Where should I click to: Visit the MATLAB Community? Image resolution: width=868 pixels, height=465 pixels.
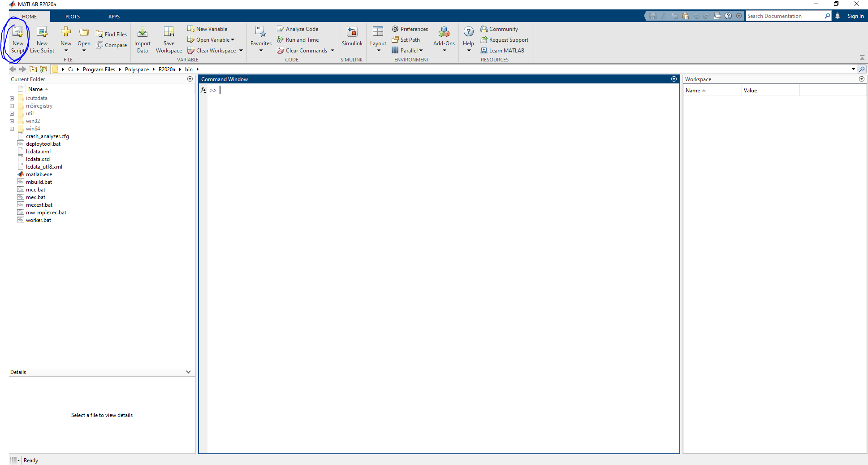coord(499,29)
